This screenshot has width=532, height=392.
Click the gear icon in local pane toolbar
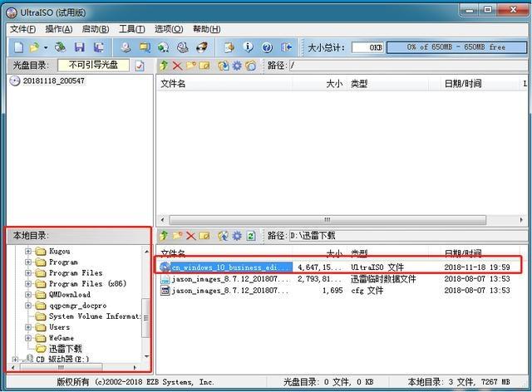click(x=237, y=236)
